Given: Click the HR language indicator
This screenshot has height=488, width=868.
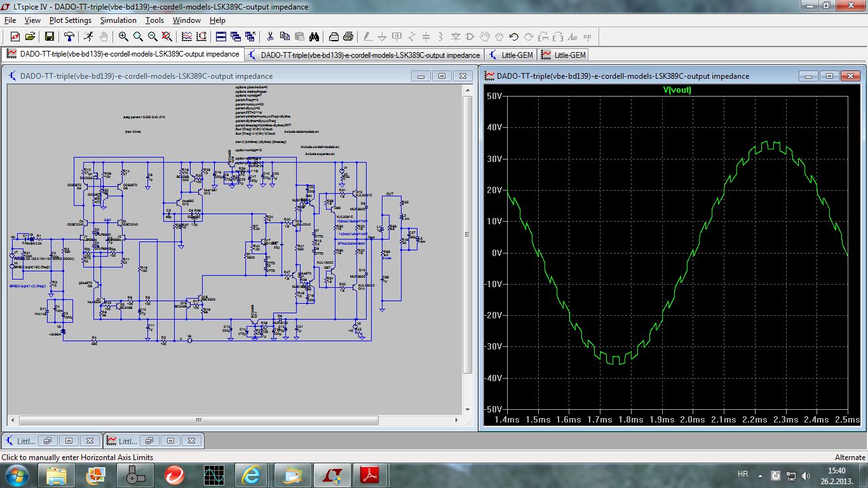Looking at the screenshot, I should tap(743, 475).
